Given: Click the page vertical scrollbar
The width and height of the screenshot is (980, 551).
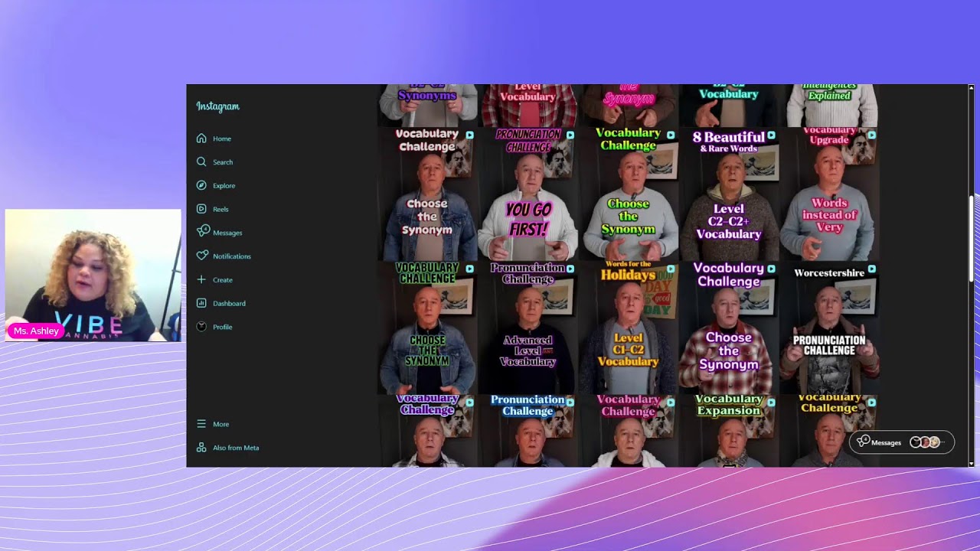Looking at the screenshot, I should click(x=972, y=239).
